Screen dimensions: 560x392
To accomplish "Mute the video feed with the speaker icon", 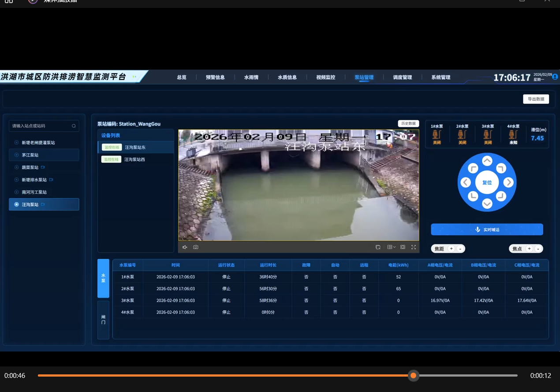I will [185, 247].
